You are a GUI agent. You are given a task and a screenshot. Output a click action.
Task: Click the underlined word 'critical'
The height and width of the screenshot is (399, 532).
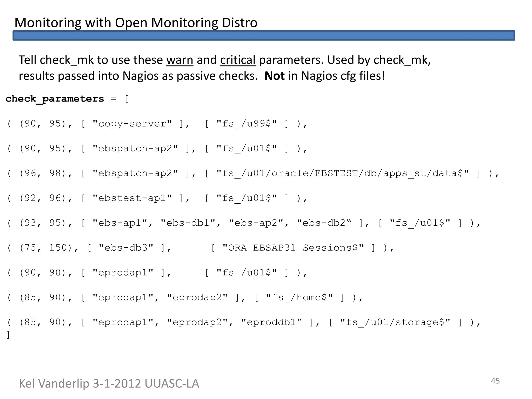pos(238,60)
